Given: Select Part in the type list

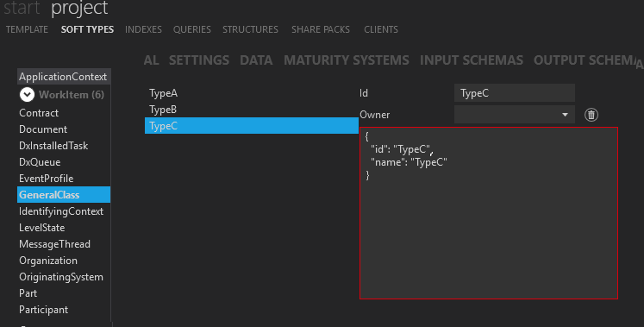Looking at the screenshot, I should click(x=64, y=293).
